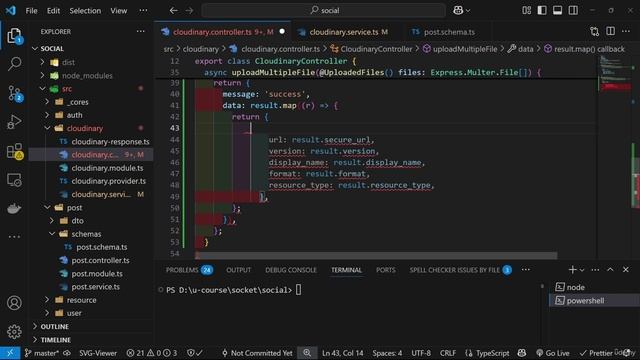The width and height of the screenshot is (640, 360).
Task: Switch to the PROBLEMS panel tab
Action: (189, 270)
